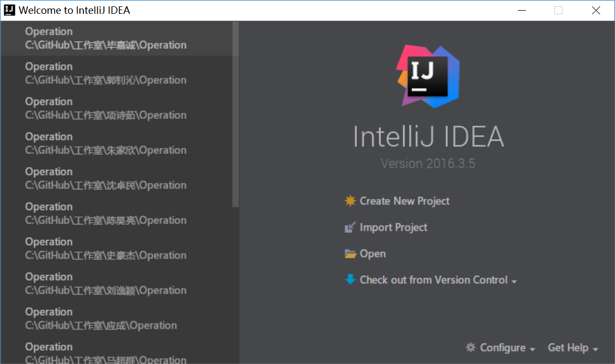Open recent project in 工作室\沈卓民 folder

pyautogui.click(x=117, y=178)
